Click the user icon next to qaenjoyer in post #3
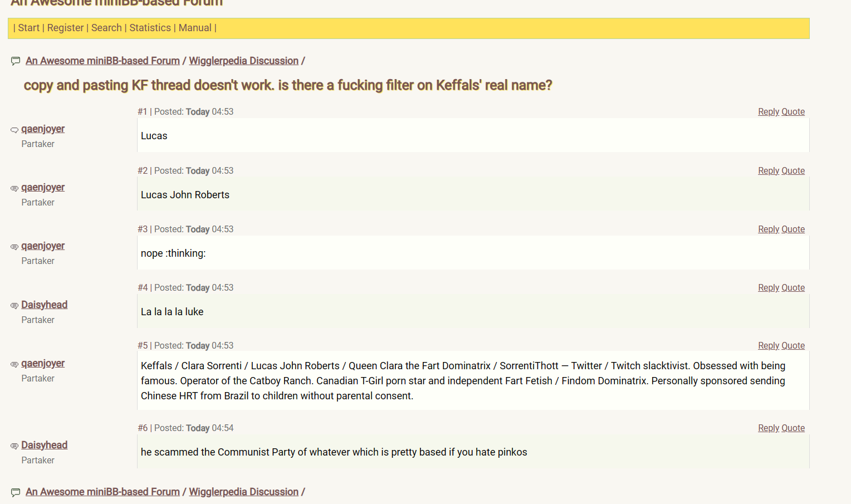The width and height of the screenshot is (851, 504). pyautogui.click(x=14, y=247)
